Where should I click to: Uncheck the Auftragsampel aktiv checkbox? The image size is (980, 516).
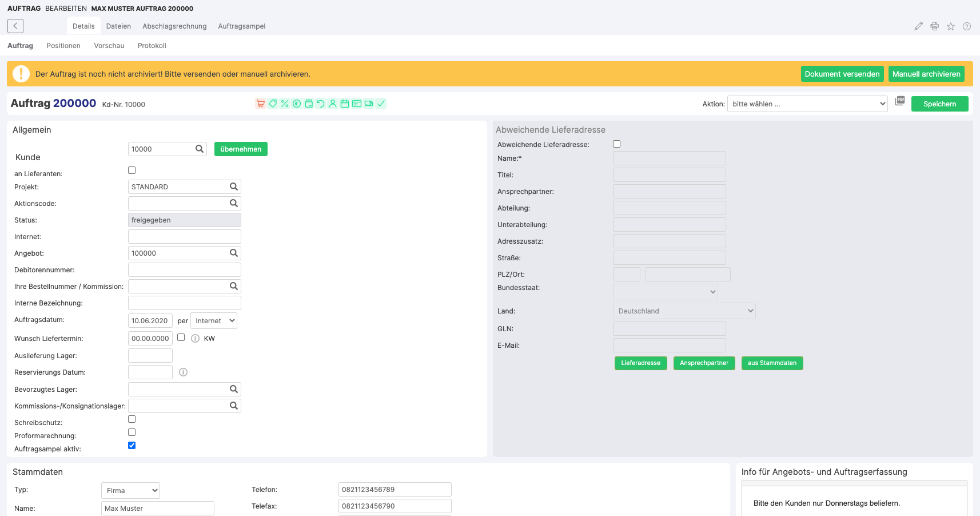coord(132,446)
